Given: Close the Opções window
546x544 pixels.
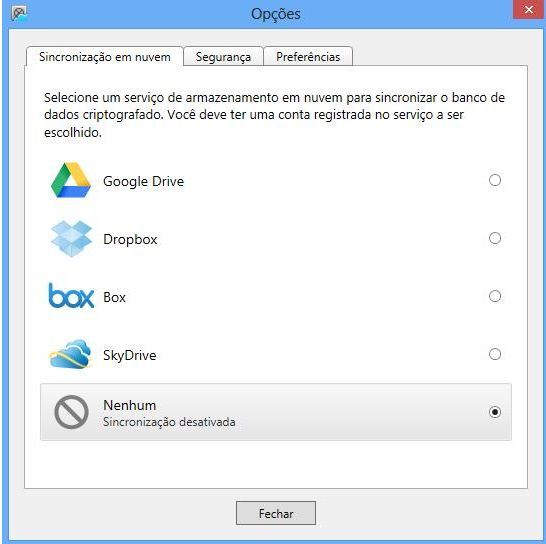Looking at the screenshot, I should coord(529,10).
